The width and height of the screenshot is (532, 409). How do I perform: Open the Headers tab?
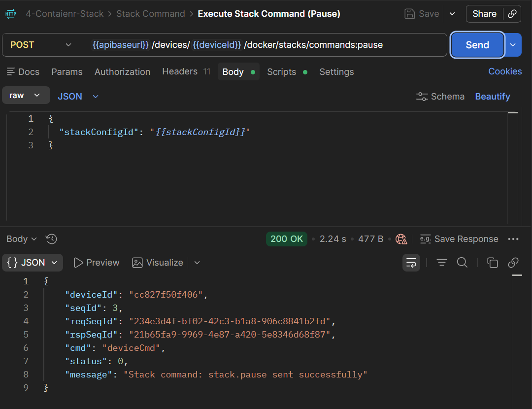186,71
